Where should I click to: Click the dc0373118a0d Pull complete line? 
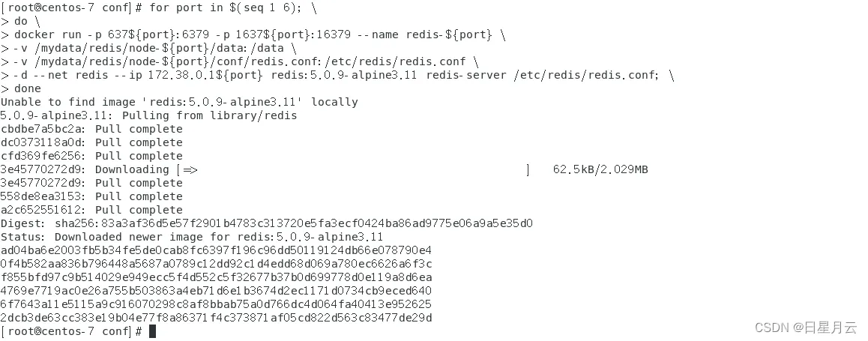(x=91, y=142)
